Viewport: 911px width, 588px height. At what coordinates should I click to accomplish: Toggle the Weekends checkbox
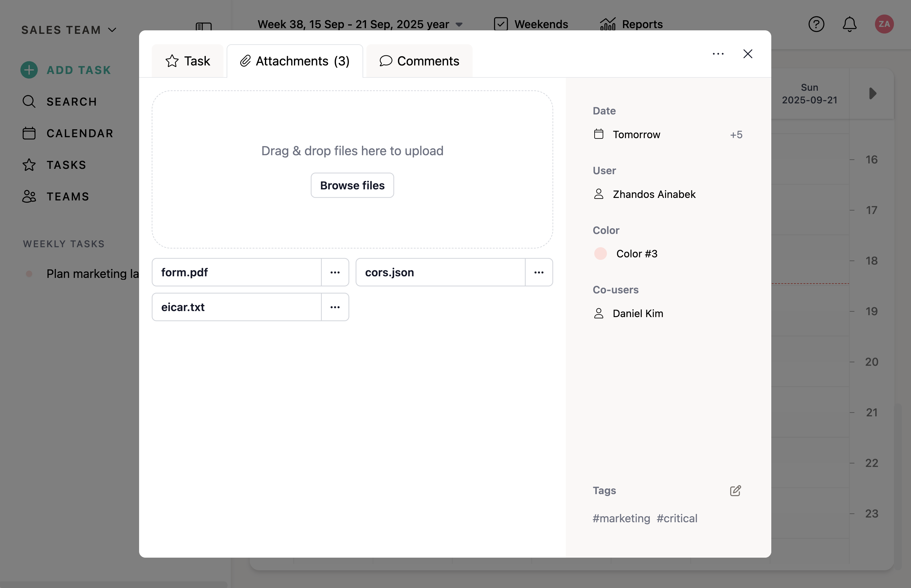tap(501, 24)
